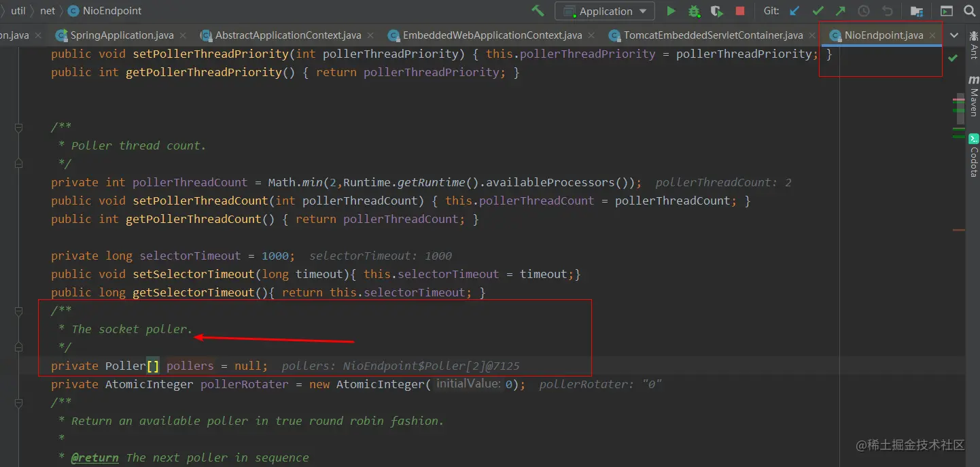The image size is (980, 467).
Task: Collapse the 'Return an available poller' comment fold
Action: (19, 402)
